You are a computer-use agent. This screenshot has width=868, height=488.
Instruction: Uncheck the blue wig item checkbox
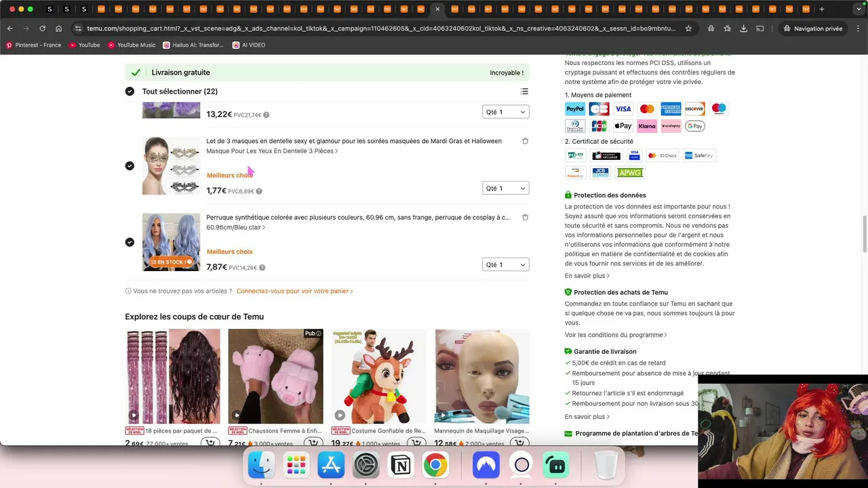[x=130, y=242]
